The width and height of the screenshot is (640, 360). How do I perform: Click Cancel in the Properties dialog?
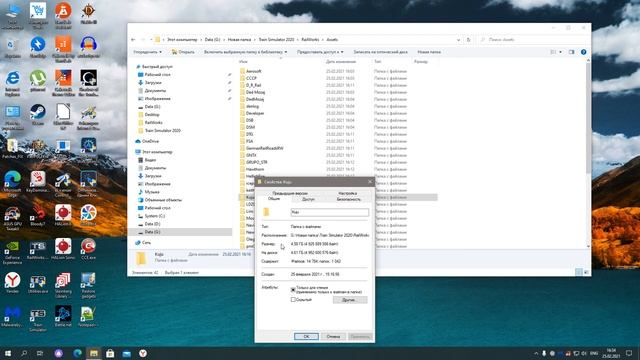333,336
